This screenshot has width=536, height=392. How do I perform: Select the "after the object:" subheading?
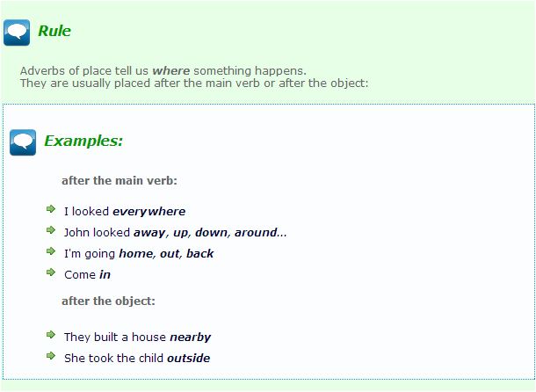(x=108, y=301)
